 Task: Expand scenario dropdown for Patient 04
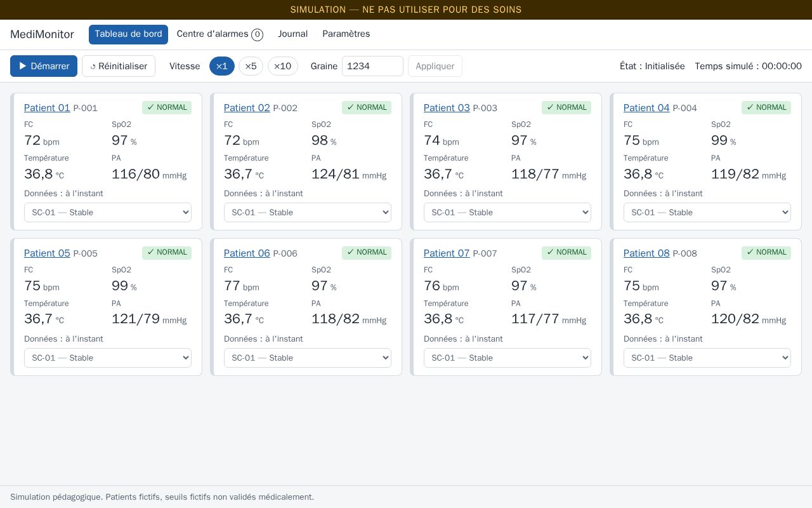(x=707, y=213)
